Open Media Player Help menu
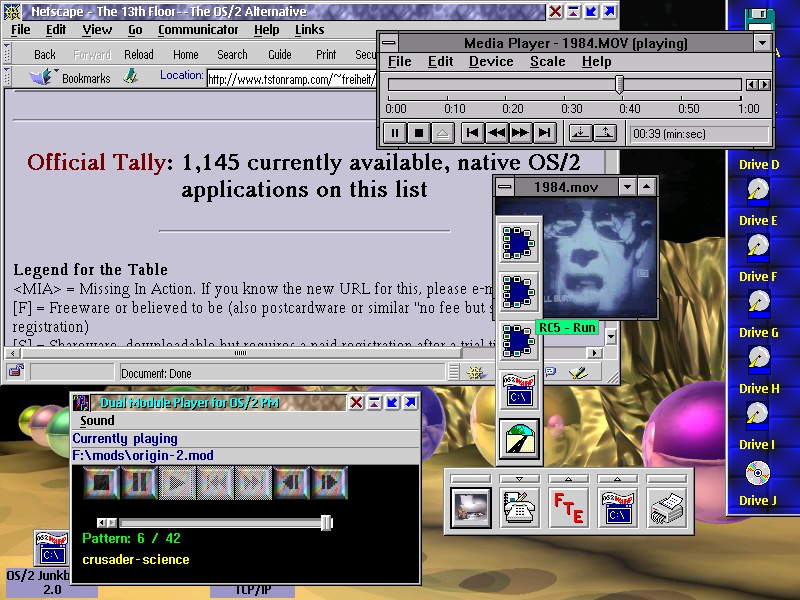Image resolution: width=800 pixels, height=600 pixels. point(596,62)
